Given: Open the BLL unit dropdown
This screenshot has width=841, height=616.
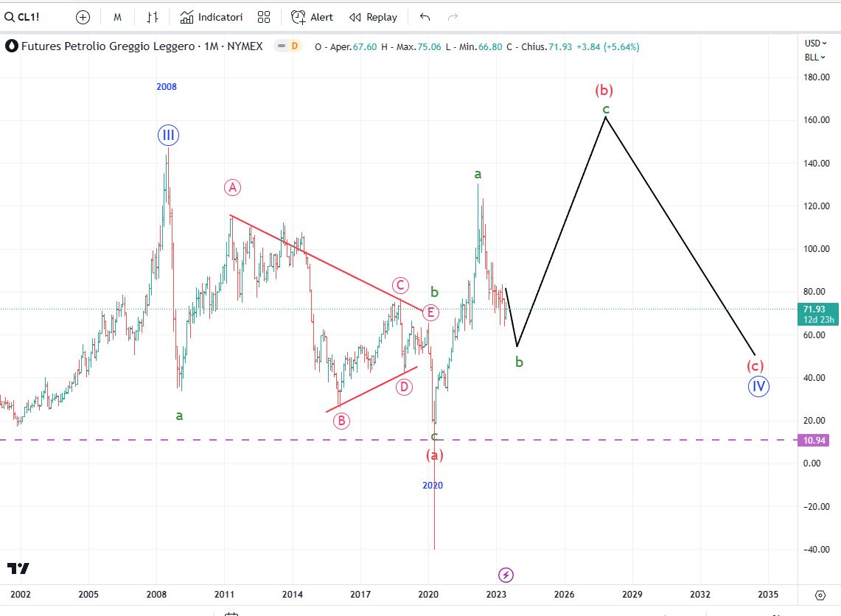Looking at the screenshot, I should pos(814,57).
